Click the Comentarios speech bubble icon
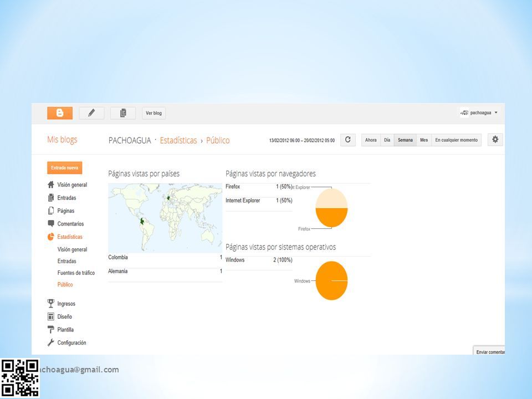Viewport: 532px width, 399px height. [x=51, y=223]
